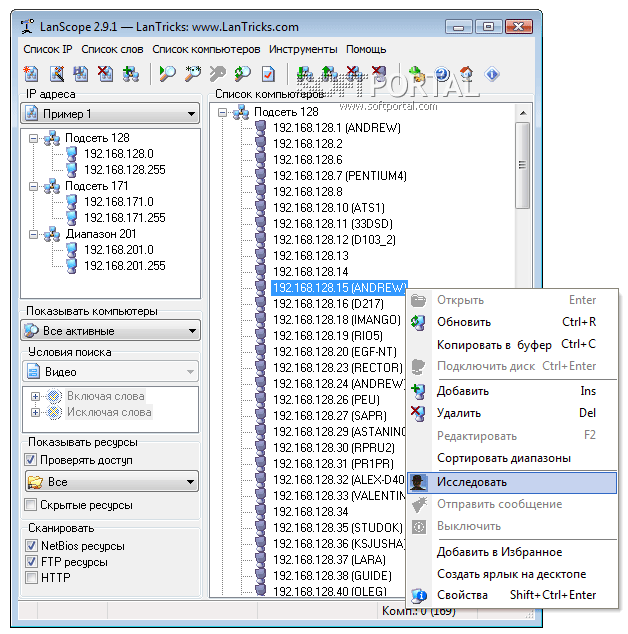Click the Подсеть 171 network icon
The height and width of the screenshot is (634, 628).
[x=52, y=186]
